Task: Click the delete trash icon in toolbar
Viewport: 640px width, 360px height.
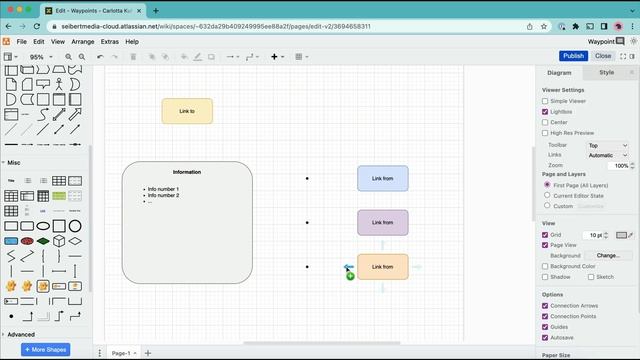Action: tap(133, 57)
